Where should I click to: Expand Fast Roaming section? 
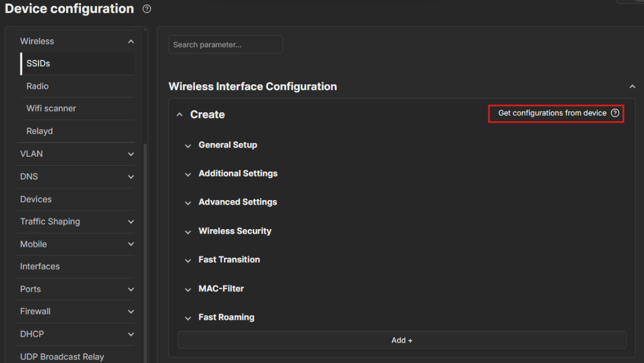point(188,318)
